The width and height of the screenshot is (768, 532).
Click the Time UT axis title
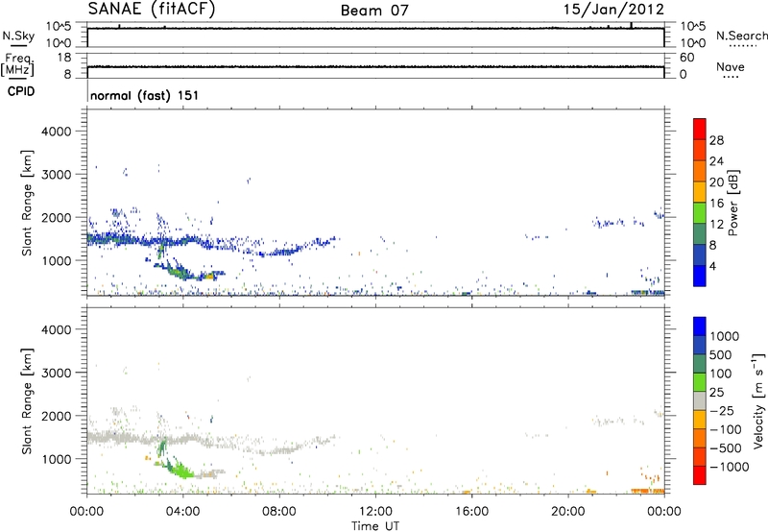pos(375,525)
